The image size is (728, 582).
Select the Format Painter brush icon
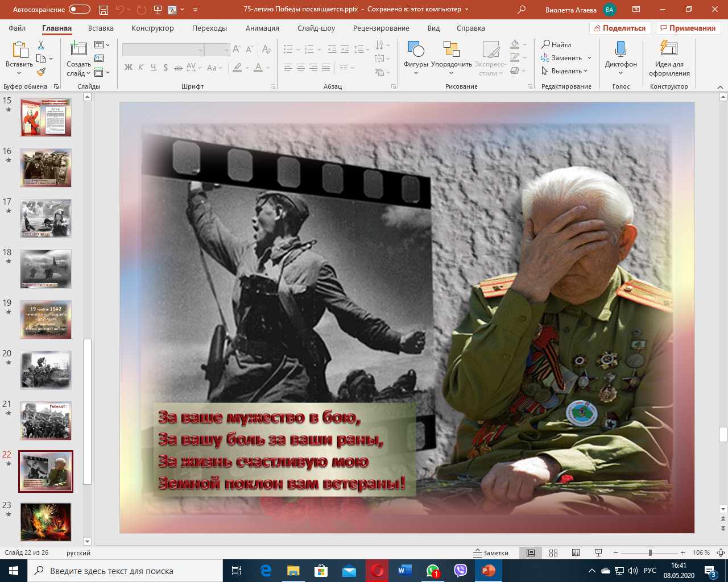coord(41,72)
